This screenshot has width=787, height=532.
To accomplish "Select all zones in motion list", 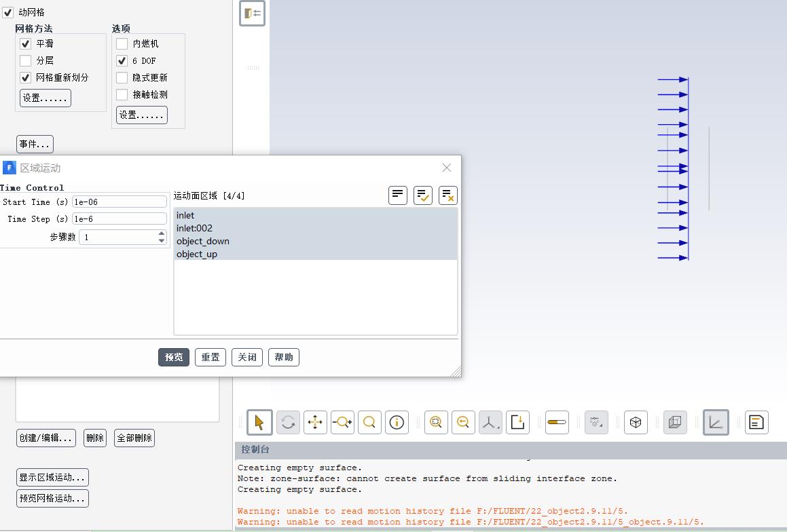I will click(422, 195).
